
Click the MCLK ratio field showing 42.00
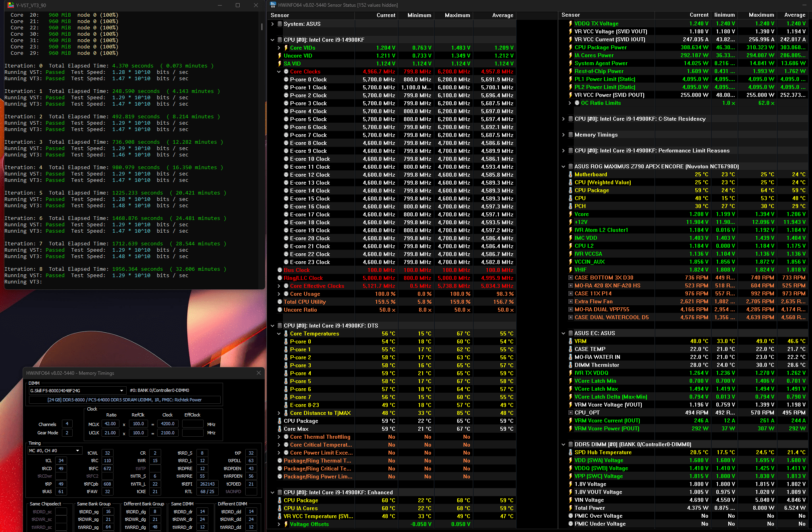tap(110, 424)
